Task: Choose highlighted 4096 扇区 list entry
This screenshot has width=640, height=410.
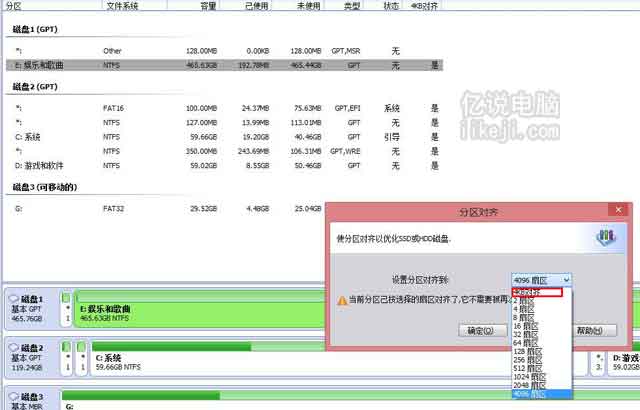Action: pos(542,394)
